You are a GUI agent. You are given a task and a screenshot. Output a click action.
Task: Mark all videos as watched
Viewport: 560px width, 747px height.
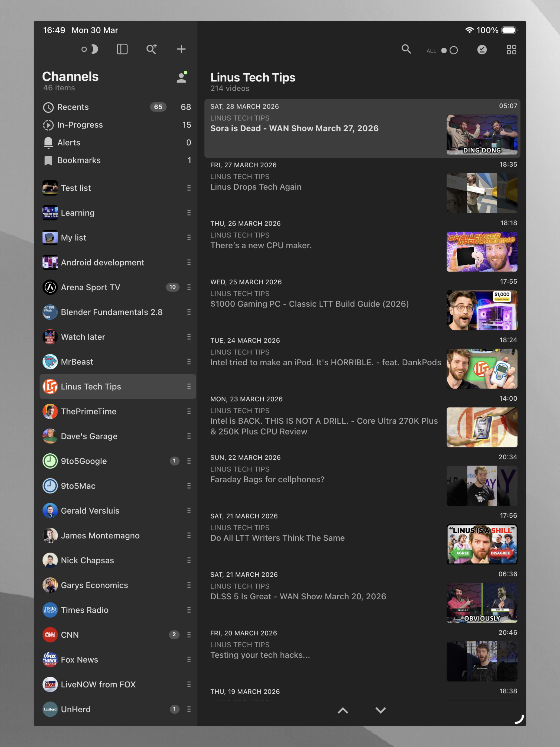[x=482, y=50]
